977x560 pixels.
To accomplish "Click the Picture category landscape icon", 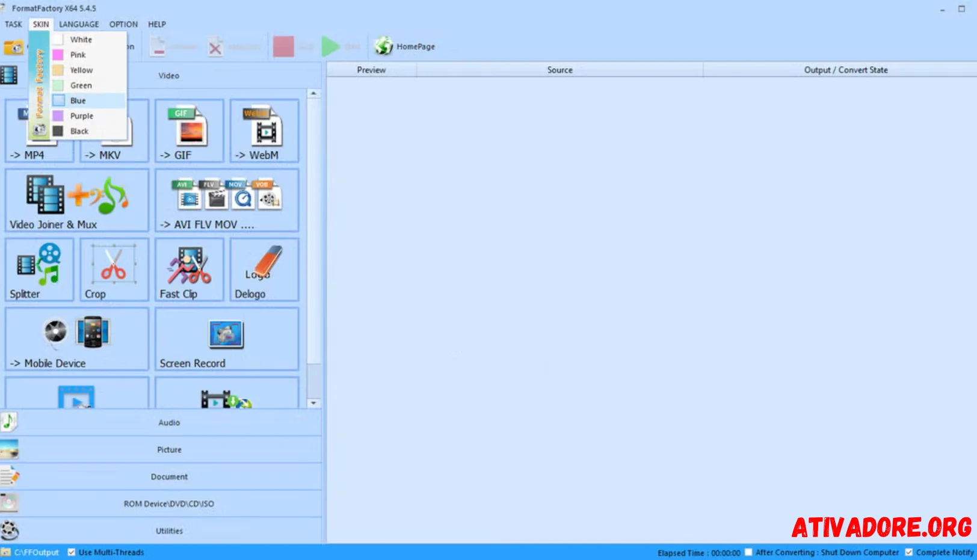I will [x=9, y=449].
